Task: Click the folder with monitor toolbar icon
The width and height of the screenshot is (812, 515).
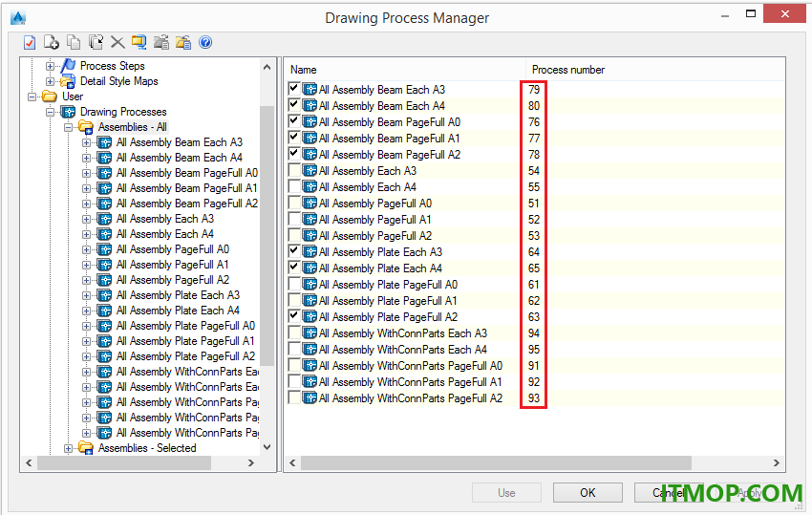Action: point(139,42)
